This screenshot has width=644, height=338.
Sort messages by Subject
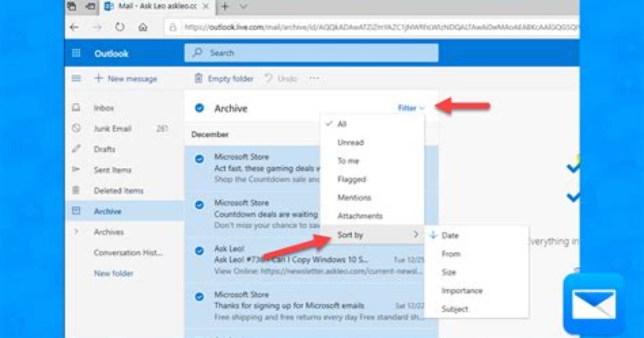[477, 309]
